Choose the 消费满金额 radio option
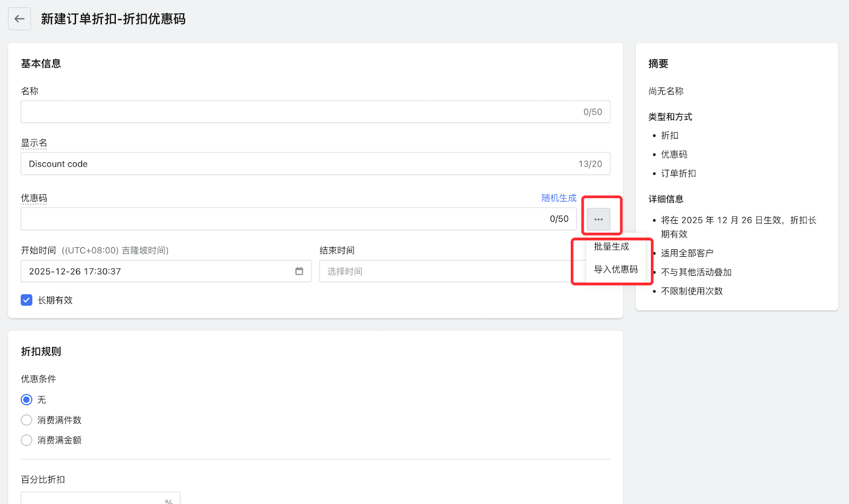This screenshot has width=849, height=504. [x=27, y=440]
